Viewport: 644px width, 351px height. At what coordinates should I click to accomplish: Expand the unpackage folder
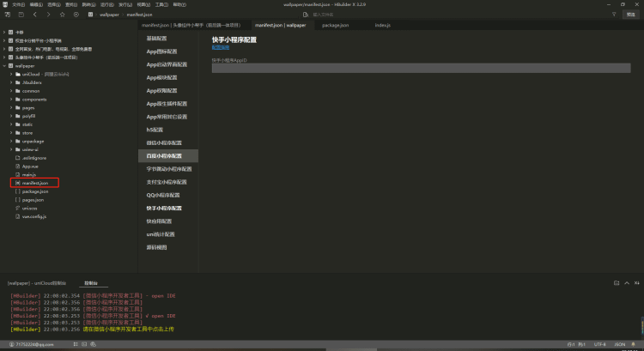(11, 142)
